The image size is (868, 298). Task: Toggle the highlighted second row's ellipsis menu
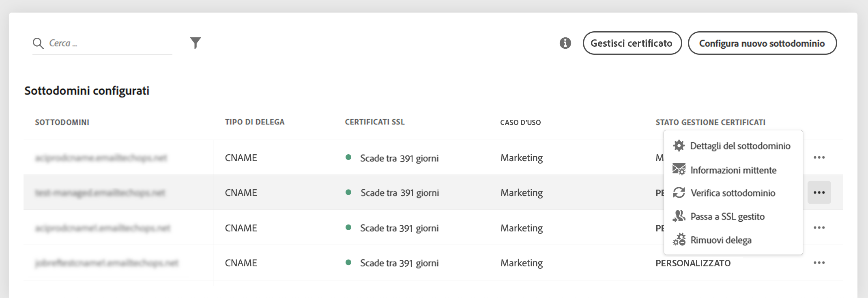(x=819, y=192)
